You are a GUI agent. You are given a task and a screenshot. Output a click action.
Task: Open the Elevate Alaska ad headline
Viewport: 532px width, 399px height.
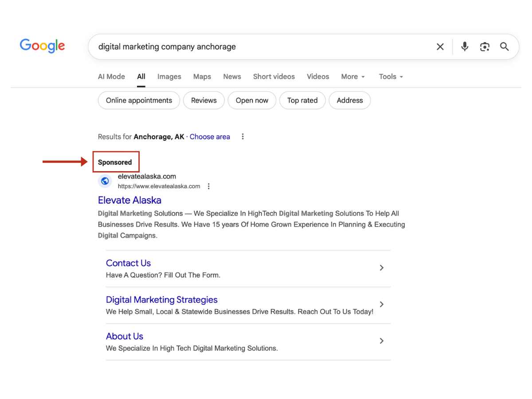click(129, 200)
